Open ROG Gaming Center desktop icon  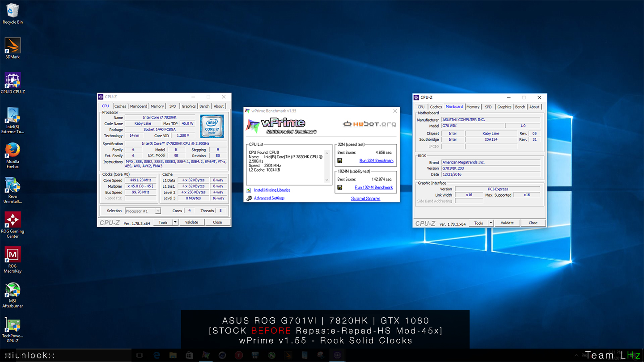[13, 225]
